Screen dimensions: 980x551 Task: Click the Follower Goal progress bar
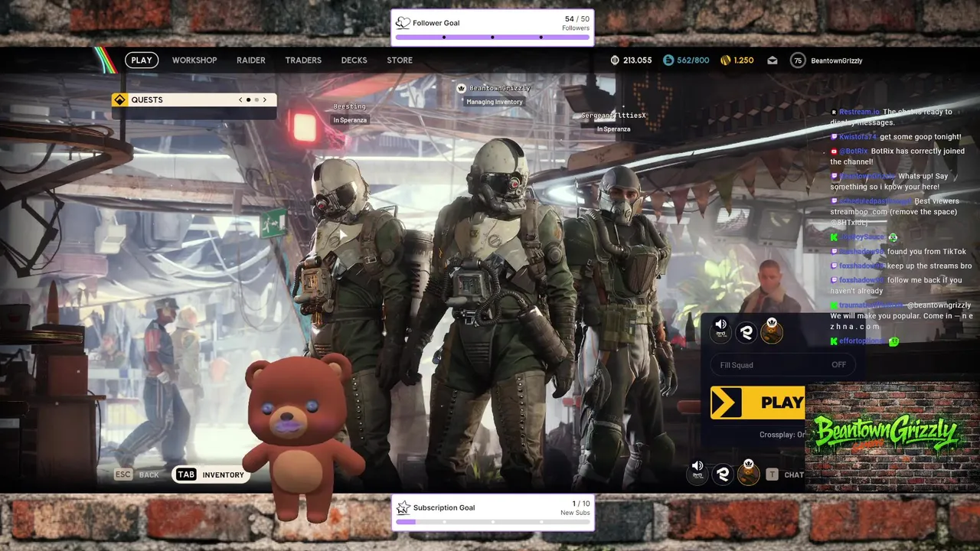[x=492, y=37]
